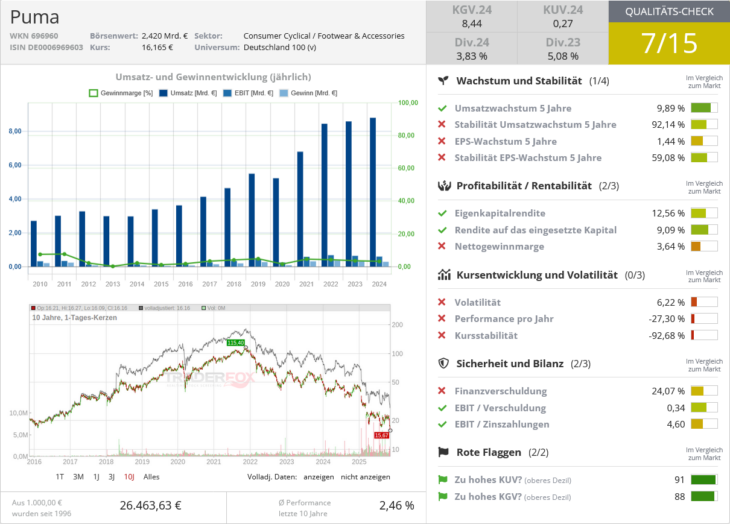
Task: Click the Profitabilität / Rentabilität section icon
Action: coord(443,185)
